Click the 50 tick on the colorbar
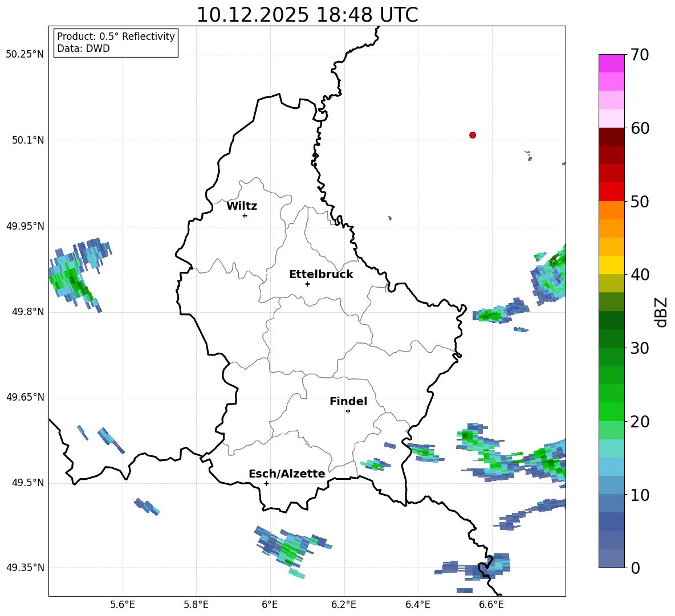 tap(640, 201)
